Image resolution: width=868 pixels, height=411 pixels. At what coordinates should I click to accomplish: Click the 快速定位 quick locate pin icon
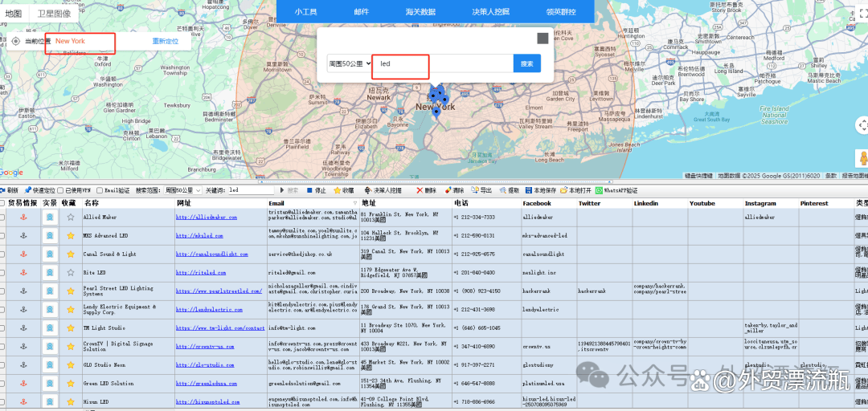[27, 190]
